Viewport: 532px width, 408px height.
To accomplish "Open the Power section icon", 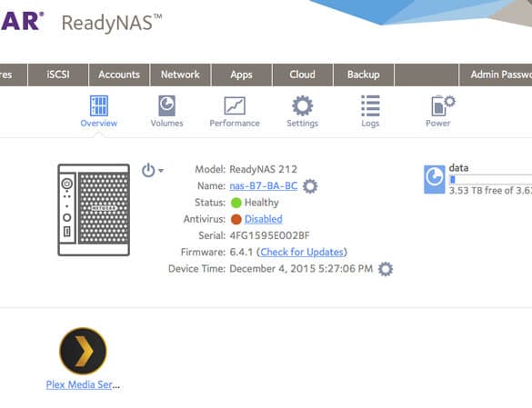I will (443, 105).
